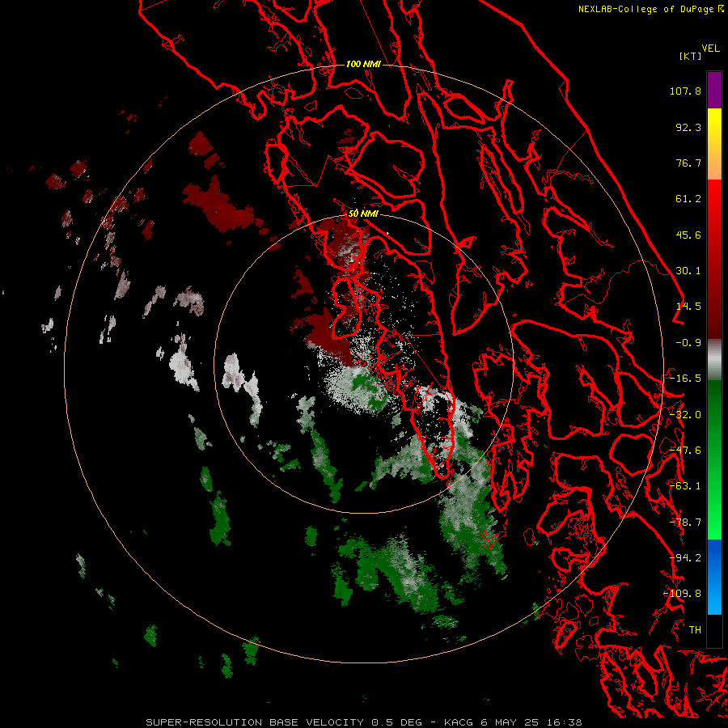728x728 pixels.
Task: Click the 30.1 value on velocity scale
Action: tap(688, 271)
